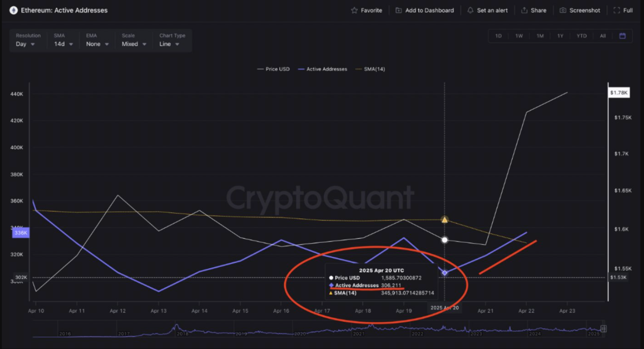The height and width of the screenshot is (349, 644).
Task: Click the Set an alert bell icon
Action: coord(470,10)
